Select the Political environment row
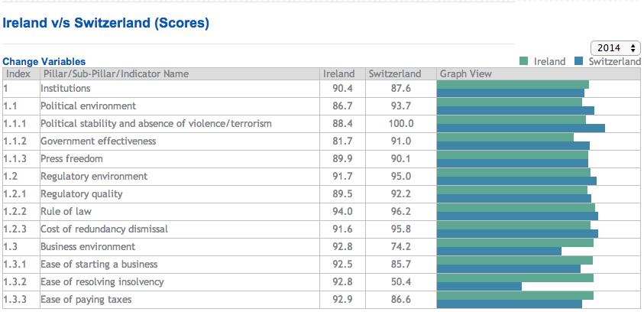 coord(88,106)
